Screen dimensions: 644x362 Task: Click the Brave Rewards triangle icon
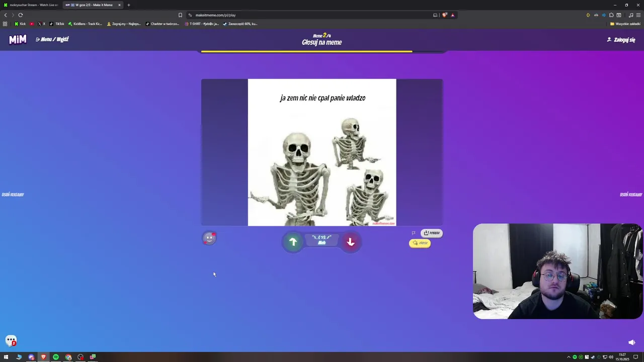(452, 15)
